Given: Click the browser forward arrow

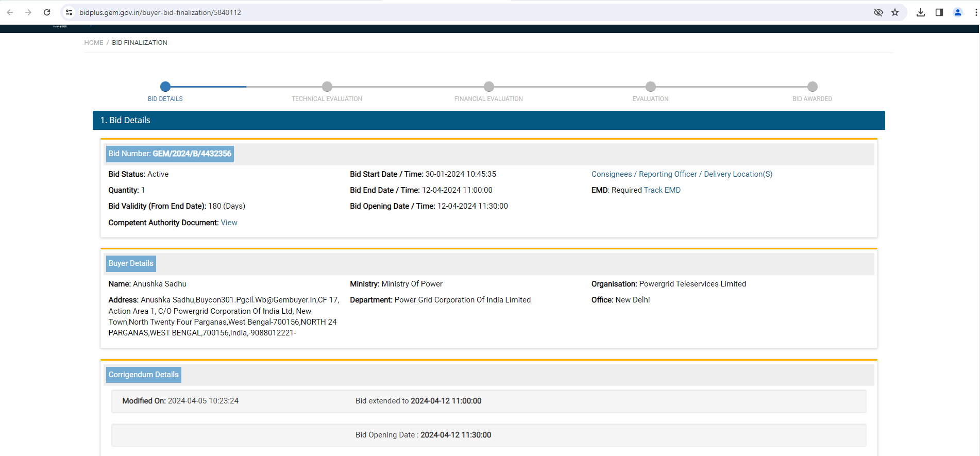Looking at the screenshot, I should click(x=28, y=12).
